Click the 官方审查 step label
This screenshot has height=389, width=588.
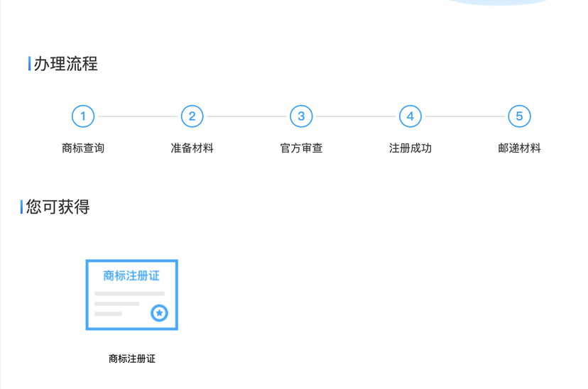301,148
